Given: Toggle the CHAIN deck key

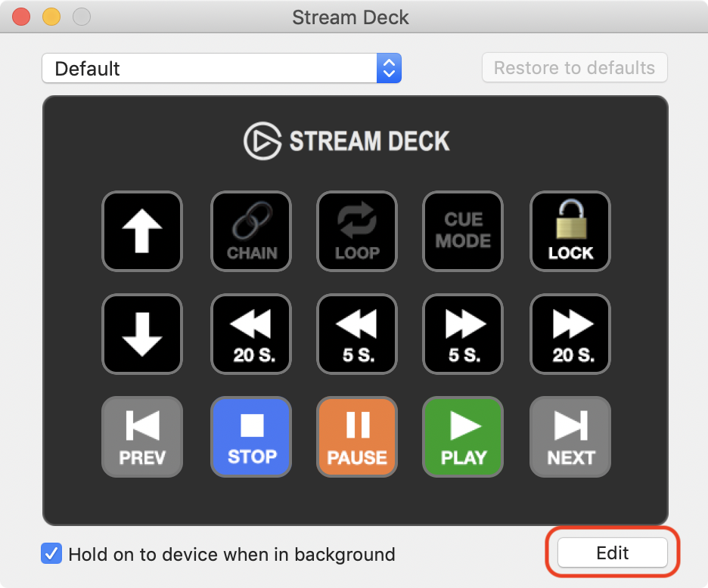Looking at the screenshot, I should pos(251,231).
